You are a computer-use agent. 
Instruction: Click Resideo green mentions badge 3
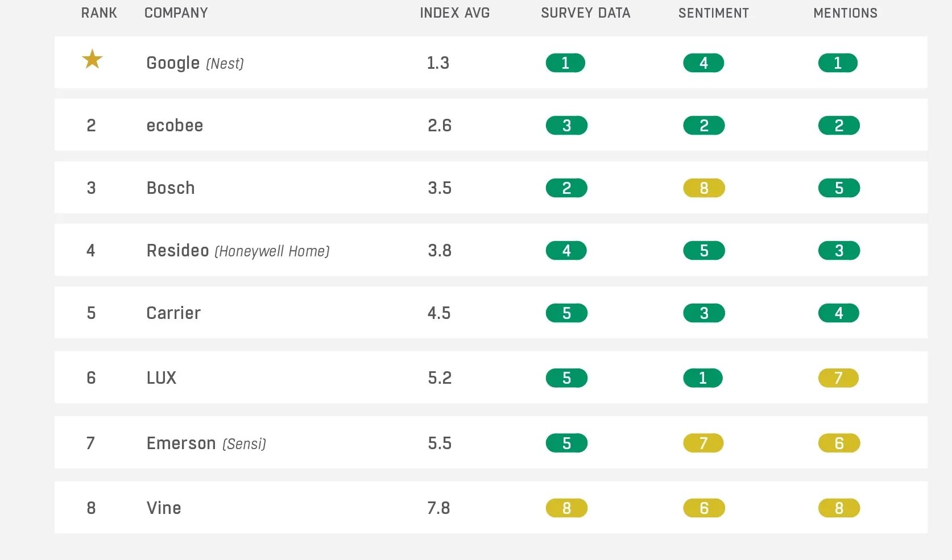tap(839, 251)
